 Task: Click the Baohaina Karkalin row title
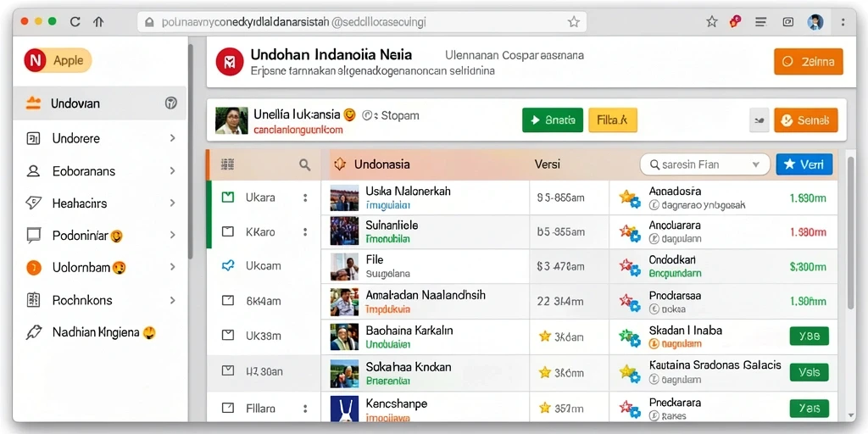409,331
